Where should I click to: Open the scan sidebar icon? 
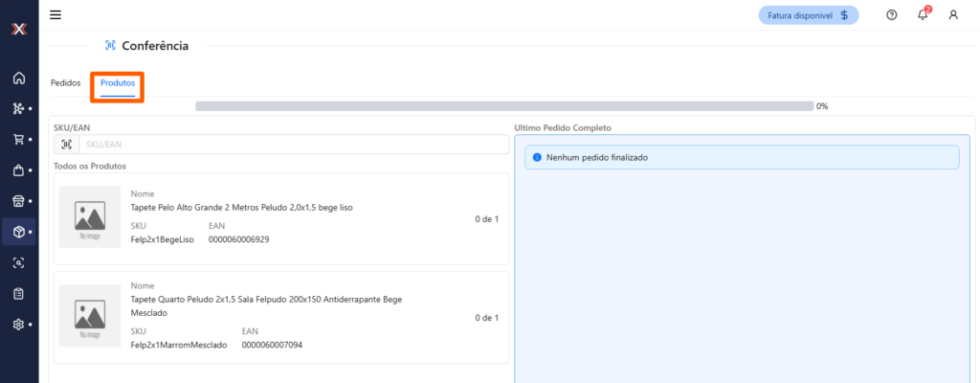[18, 262]
